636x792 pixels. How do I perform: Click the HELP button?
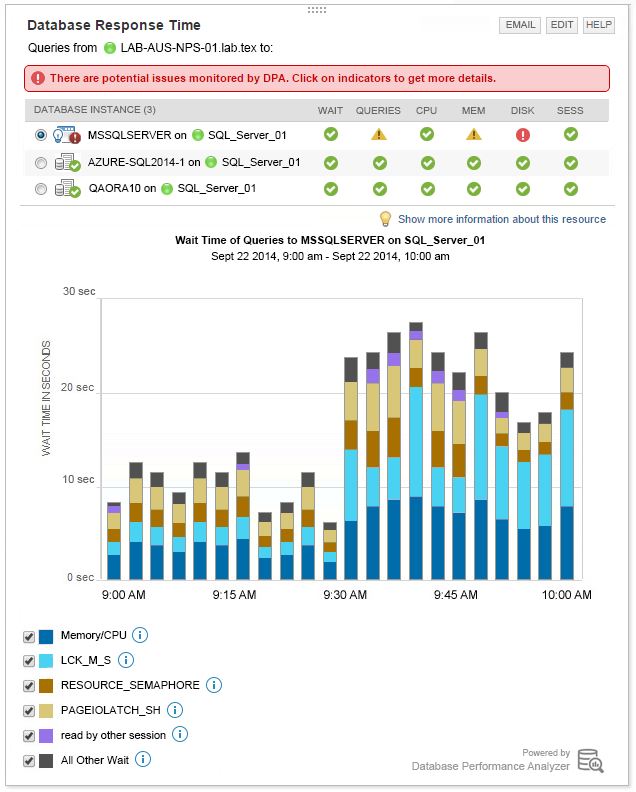599,25
